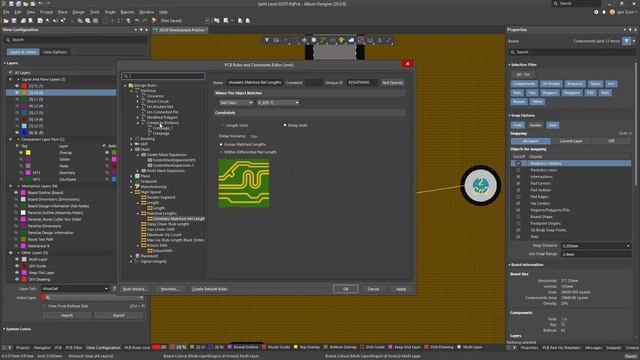Viewport: 640px width, 360px height.
Task: Click the Rule Wizard button
Action: coord(134,289)
